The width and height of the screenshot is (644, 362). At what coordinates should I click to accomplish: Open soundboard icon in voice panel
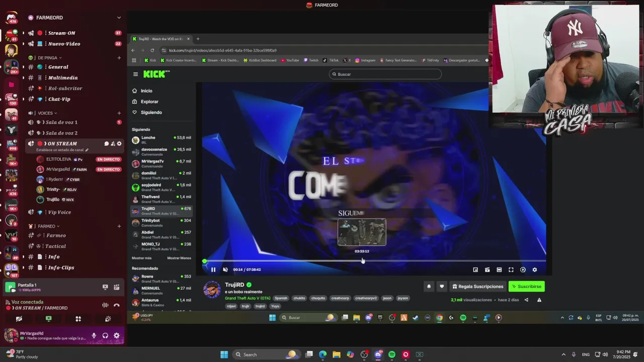click(108, 319)
